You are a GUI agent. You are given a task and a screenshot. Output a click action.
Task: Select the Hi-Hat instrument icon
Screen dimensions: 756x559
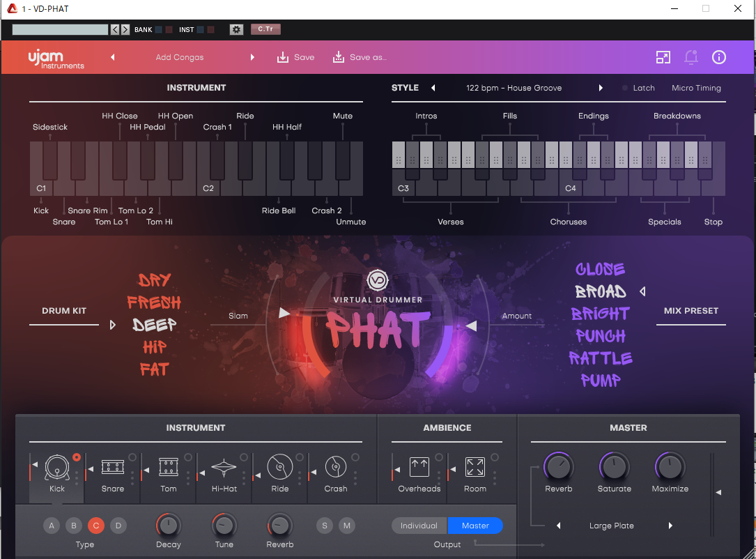coord(224,468)
